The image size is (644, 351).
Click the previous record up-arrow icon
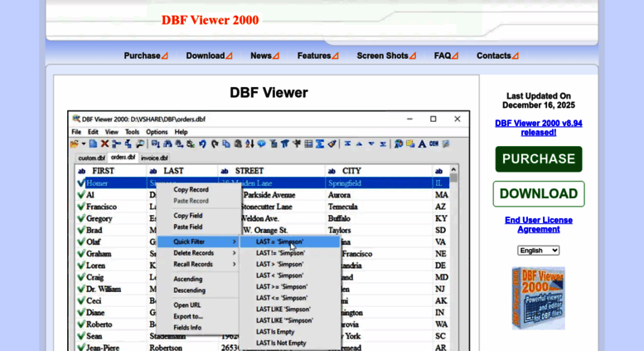360,144
